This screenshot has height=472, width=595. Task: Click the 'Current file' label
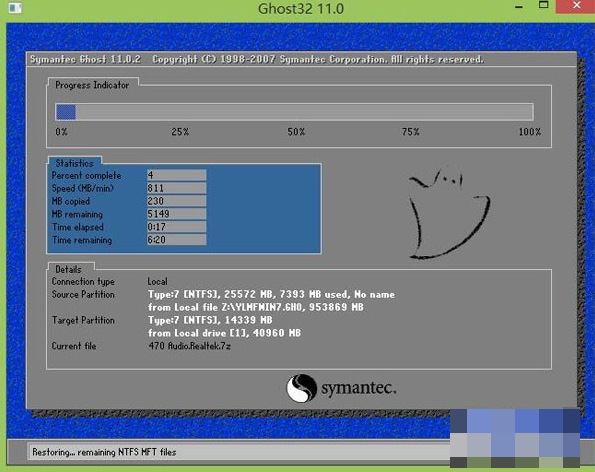click(74, 346)
